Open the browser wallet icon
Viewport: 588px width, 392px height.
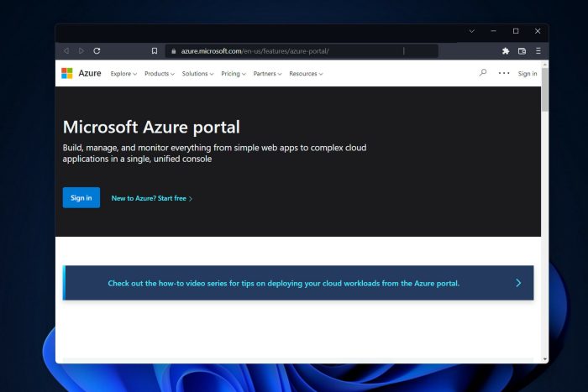click(522, 51)
